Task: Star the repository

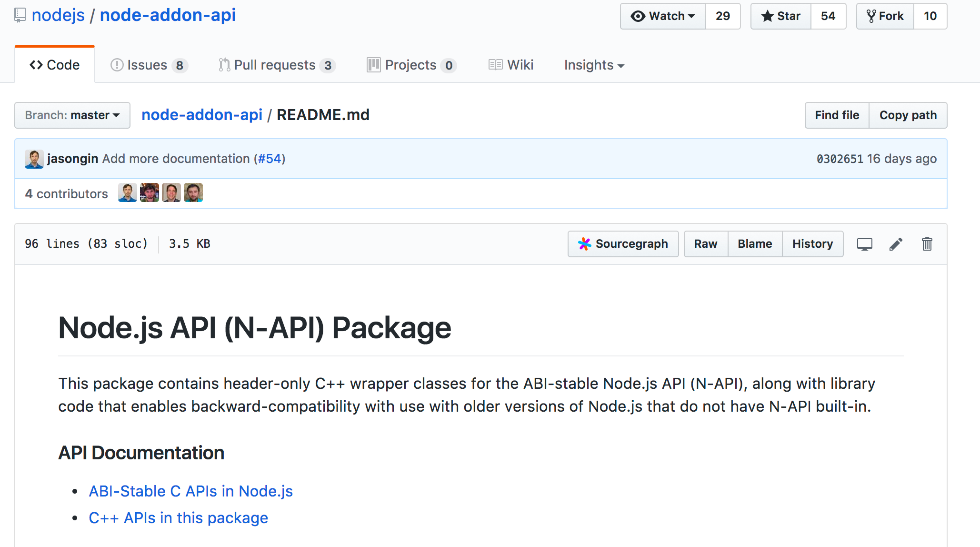Action: 781,16
